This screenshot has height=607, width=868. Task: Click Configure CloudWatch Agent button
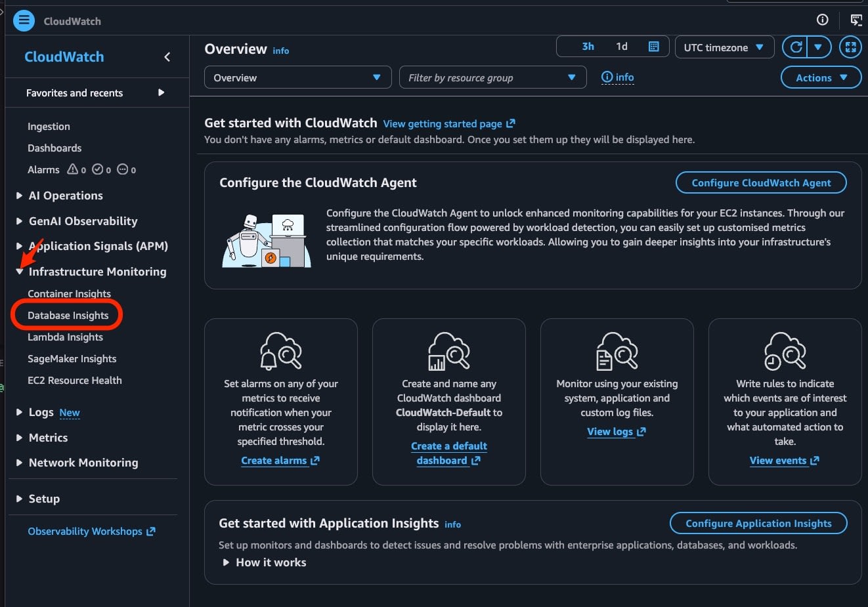[761, 183]
